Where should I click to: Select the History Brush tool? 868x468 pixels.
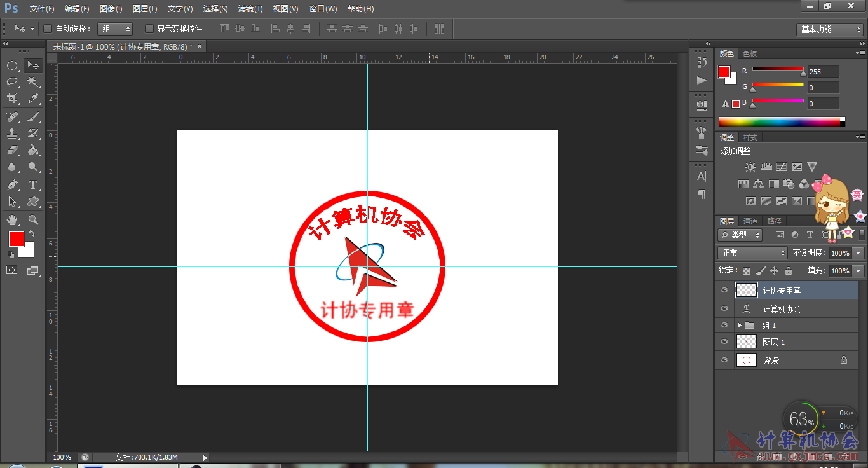click(x=34, y=134)
